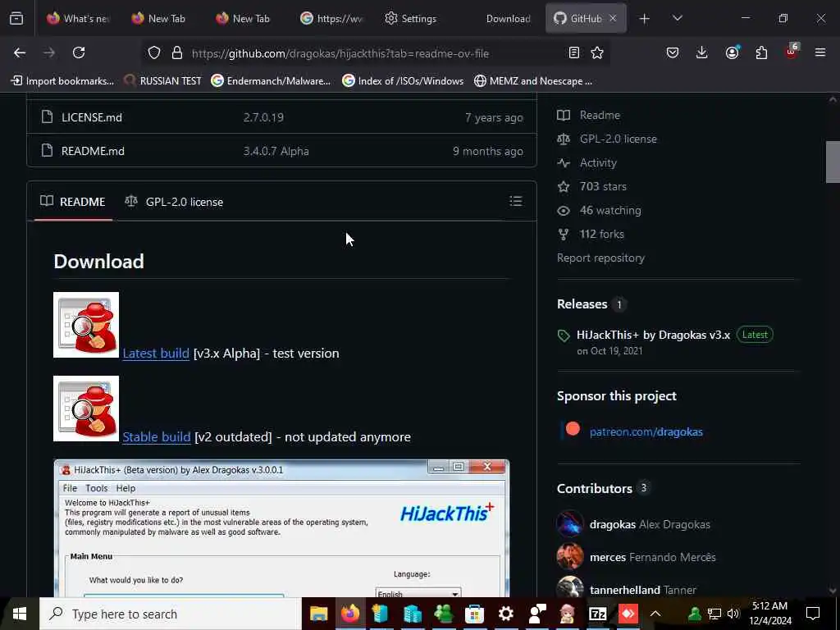The width and height of the screenshot is (840, 630).
Task: Open the README outline list icon
Action: 515,201
